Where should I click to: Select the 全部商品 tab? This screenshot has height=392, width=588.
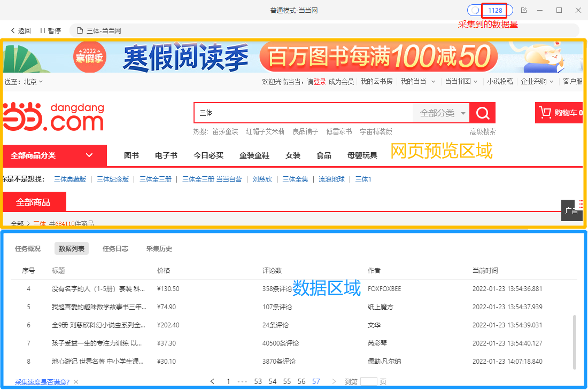34,202
